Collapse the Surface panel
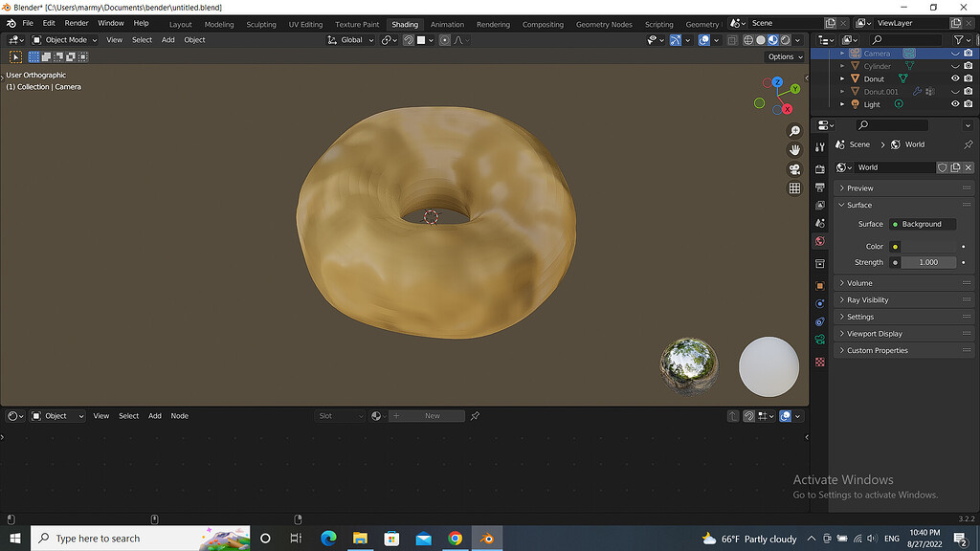Viewport: 980px width, 551px height. click(x=903, y=205)
